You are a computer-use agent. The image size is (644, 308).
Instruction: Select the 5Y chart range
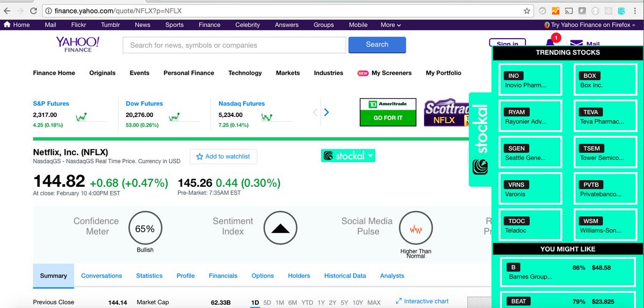345,303
